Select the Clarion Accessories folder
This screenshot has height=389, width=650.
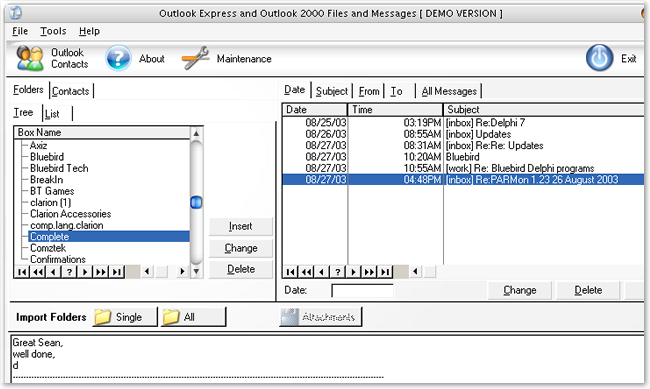pos(70,214)
